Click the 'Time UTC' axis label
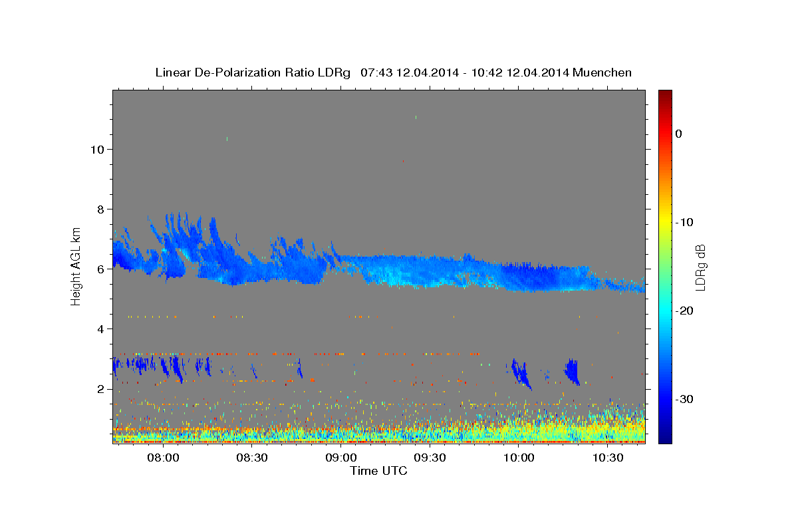Viewport: 798px width, 532px height. (x=378, y=471)
